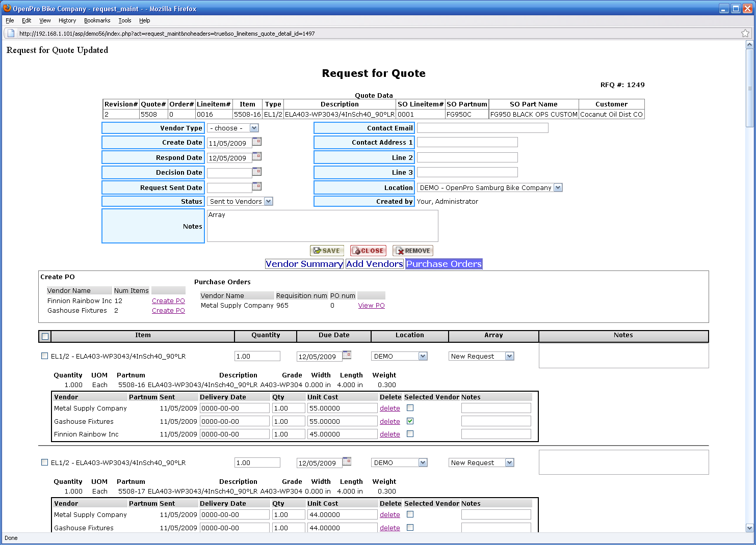Expand the Vendor Type dropdown
This screenshot has width=756, height=545.
tap(254, 128)
